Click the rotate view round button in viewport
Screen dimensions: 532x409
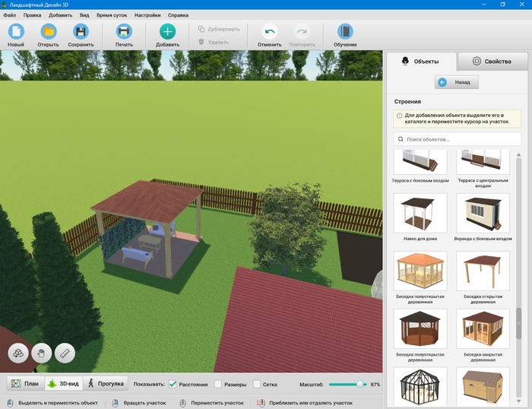18,353
